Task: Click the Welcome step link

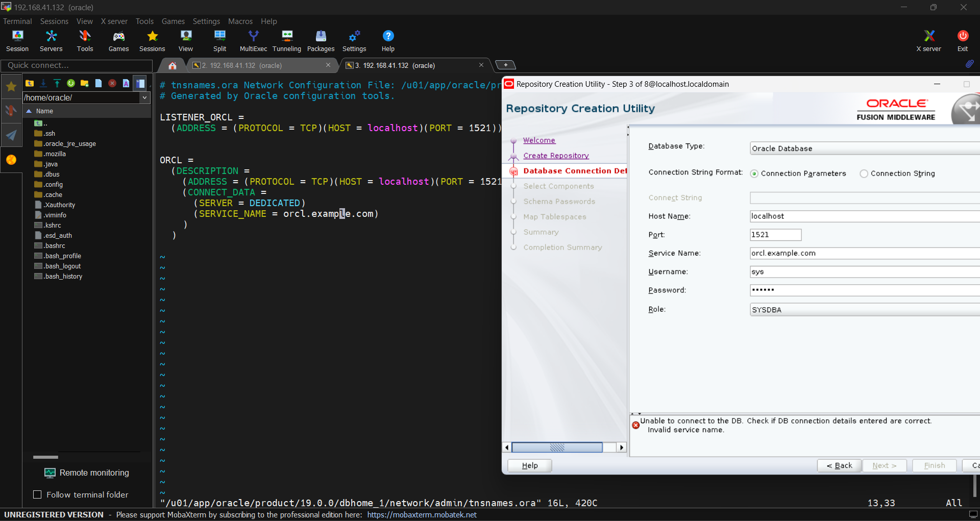Action: (x=539, y=140)
